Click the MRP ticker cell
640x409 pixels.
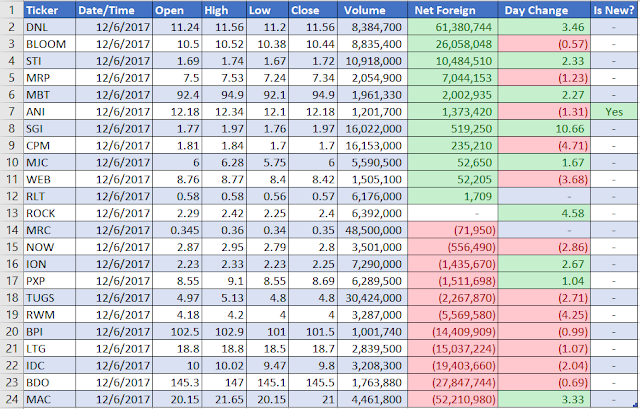49,78
